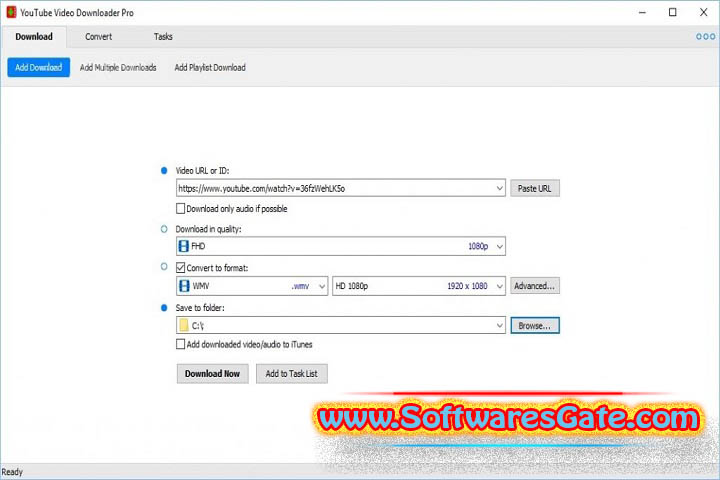Select Add Download
Viewport: 720px width, 480px height.
click(x=39, y=68)
